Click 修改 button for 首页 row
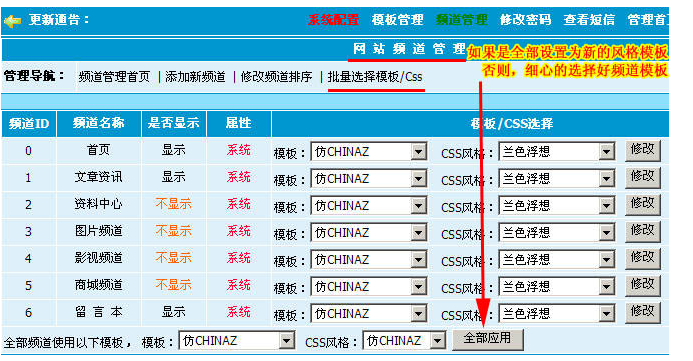The image size is (693, 361). [643, 150]
